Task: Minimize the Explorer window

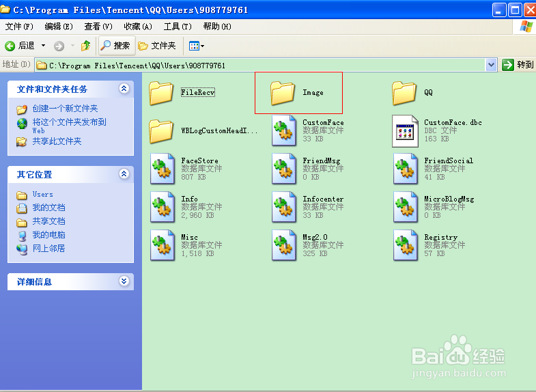Action: 499,10
